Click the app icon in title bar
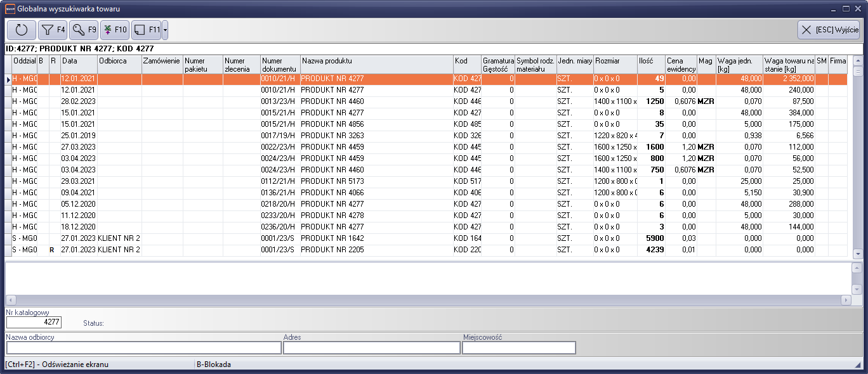Screen dimensions: 868x374 (x=10, y=9)
